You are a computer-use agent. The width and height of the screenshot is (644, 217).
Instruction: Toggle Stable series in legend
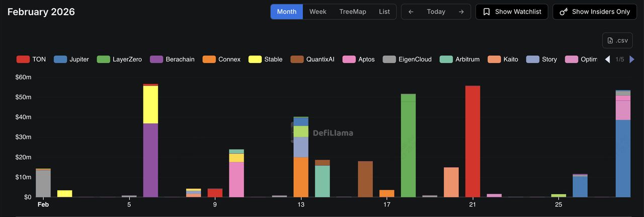(x=266, y=59)
